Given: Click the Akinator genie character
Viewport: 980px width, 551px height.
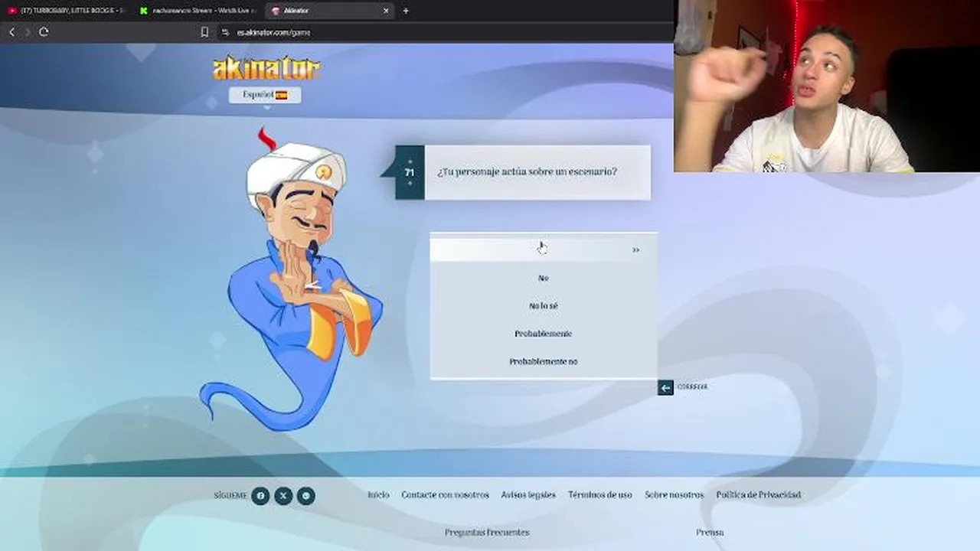Looking at the screenshot, I should [291, 279].
